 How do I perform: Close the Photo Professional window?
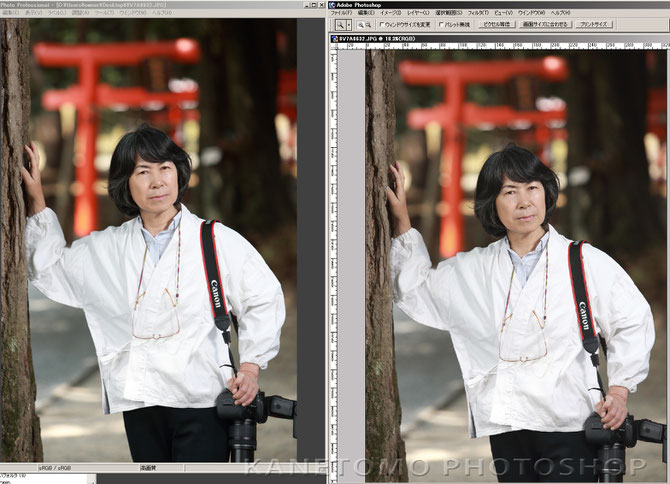click(321, 5)
